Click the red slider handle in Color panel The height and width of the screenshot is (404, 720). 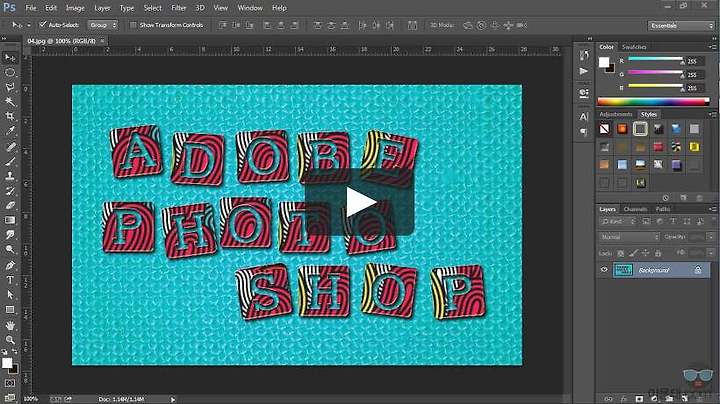(x=682, y=62)
